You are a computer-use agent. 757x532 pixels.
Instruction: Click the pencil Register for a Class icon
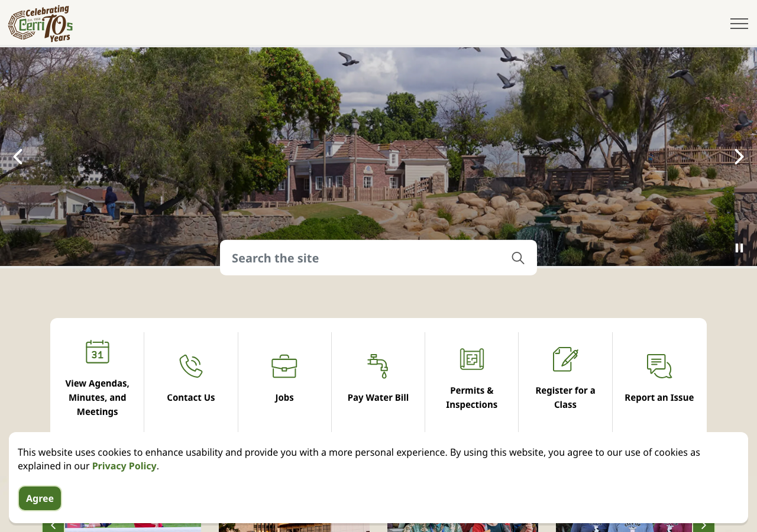[x=565, y=359]
